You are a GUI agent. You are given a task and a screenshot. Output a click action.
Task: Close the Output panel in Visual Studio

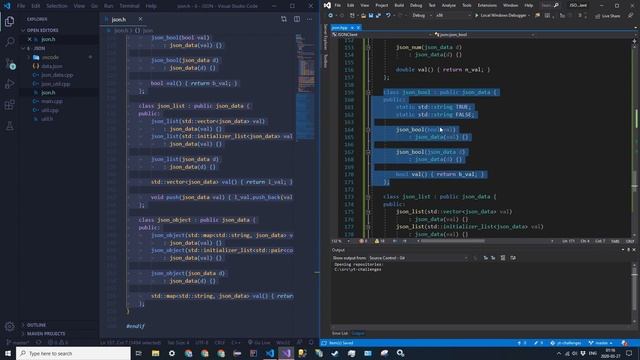pos(634,250)
